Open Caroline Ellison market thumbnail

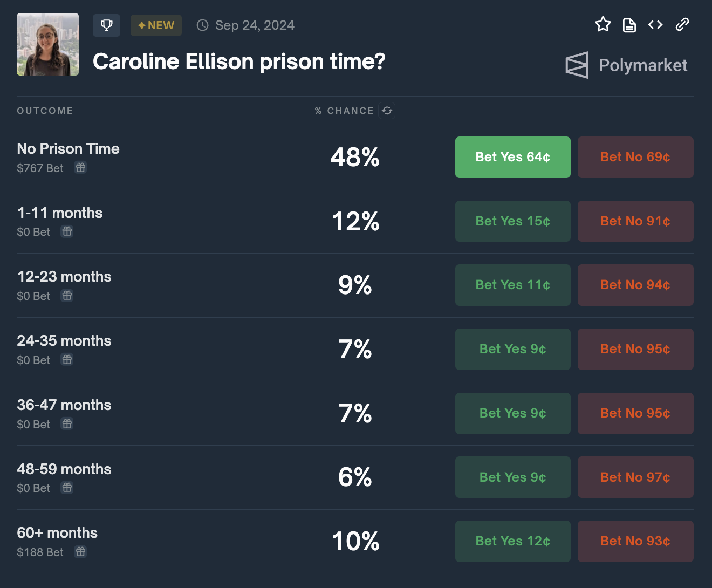point(47,44)
